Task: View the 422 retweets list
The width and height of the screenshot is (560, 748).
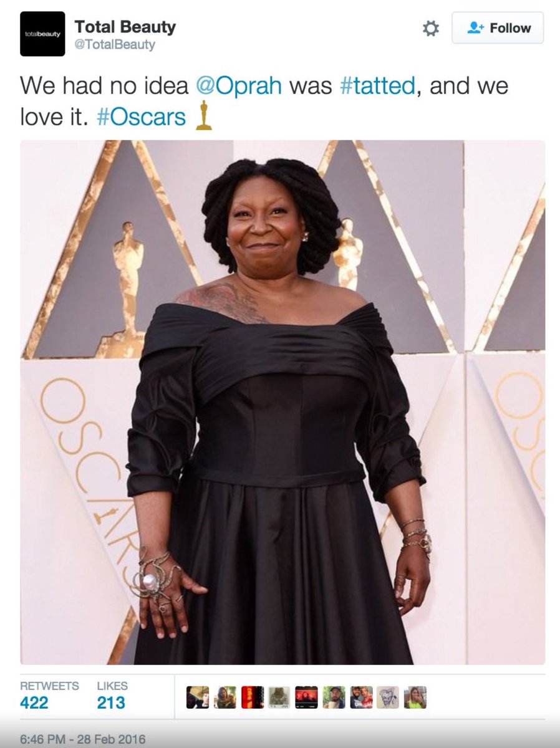Action: (49, 694)
